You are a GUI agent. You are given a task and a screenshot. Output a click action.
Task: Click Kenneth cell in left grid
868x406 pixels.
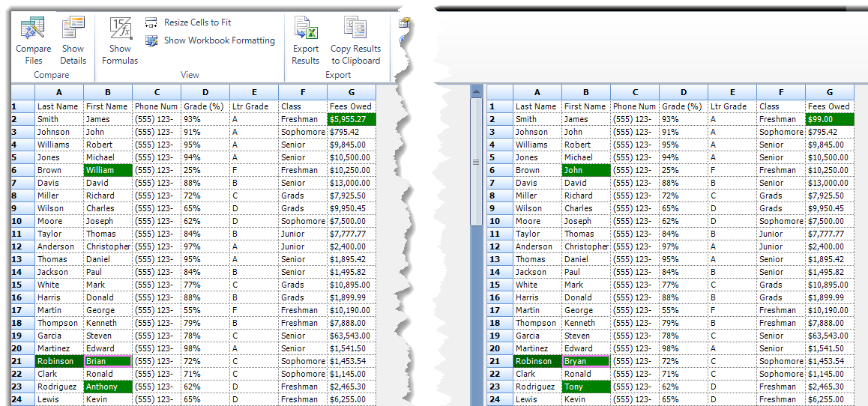click(108, 323)
